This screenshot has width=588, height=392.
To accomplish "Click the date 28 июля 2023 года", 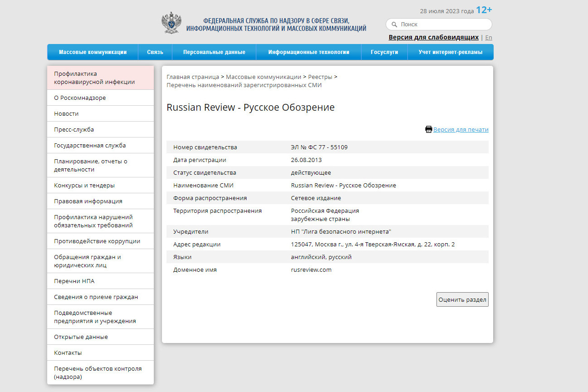I will 447,11.
